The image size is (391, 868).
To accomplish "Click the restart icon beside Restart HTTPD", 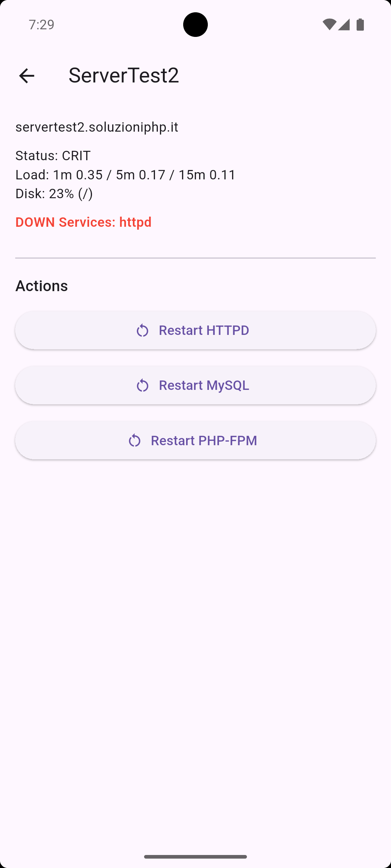I will click(142, 331).
